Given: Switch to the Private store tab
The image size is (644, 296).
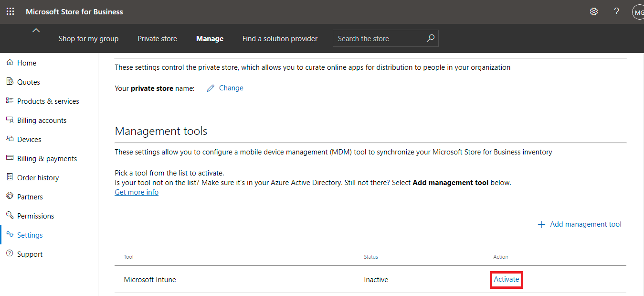Looking at the screenshot, I should (x=157, y=39).
